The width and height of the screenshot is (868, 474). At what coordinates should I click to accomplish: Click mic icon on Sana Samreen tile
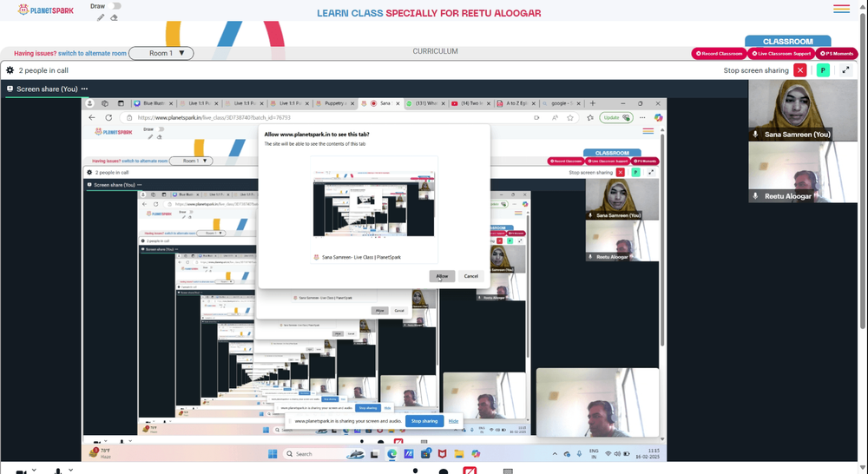[x=756, y=134]
